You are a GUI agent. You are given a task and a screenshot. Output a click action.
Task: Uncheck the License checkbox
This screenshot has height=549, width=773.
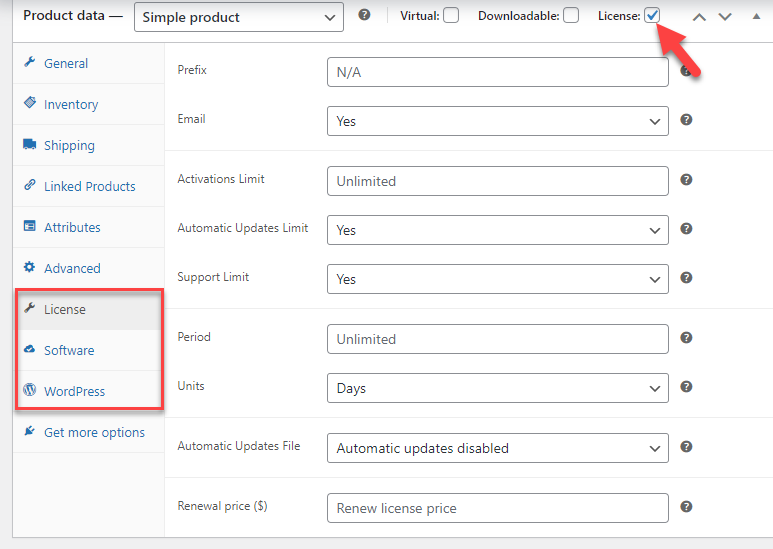652,16
